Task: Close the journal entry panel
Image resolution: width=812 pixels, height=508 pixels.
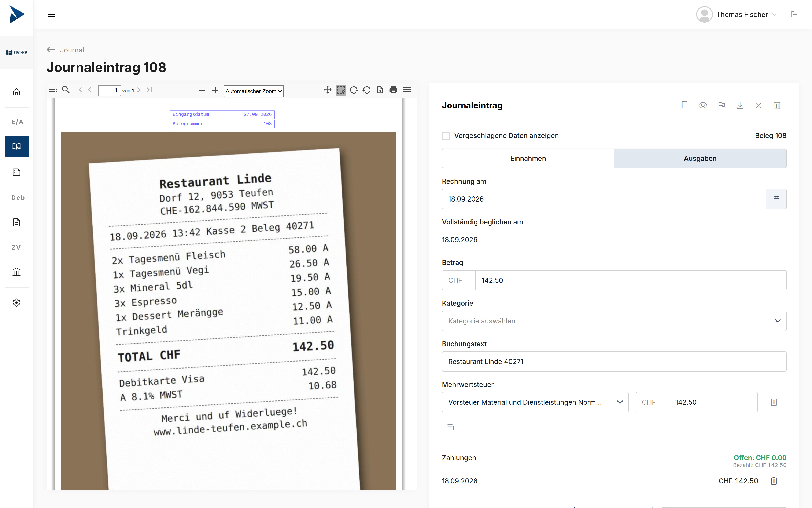Action: coord(758,105)
